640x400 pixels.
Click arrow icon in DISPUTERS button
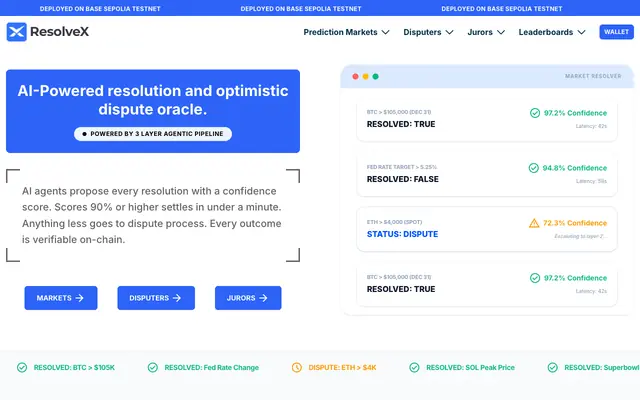(x=177, y=298)
